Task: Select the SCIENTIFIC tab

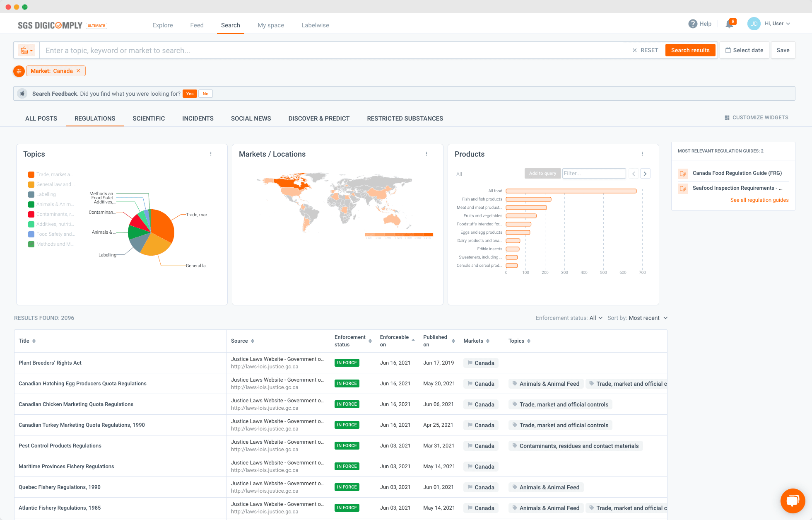Action: coord(149,119)
